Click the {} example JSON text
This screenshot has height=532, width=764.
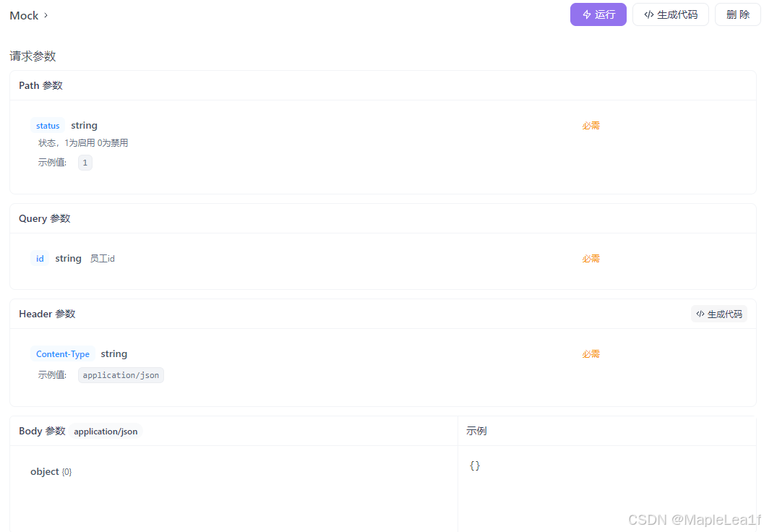(475, 465)
